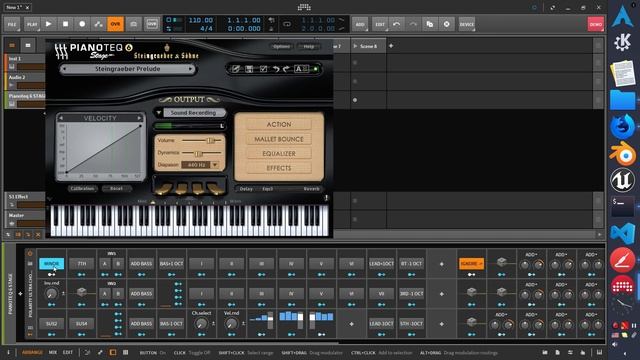This screenshot has width=640, height=360.
Task: Open Pianoteq Options
Action: click(x=281, y=47)
